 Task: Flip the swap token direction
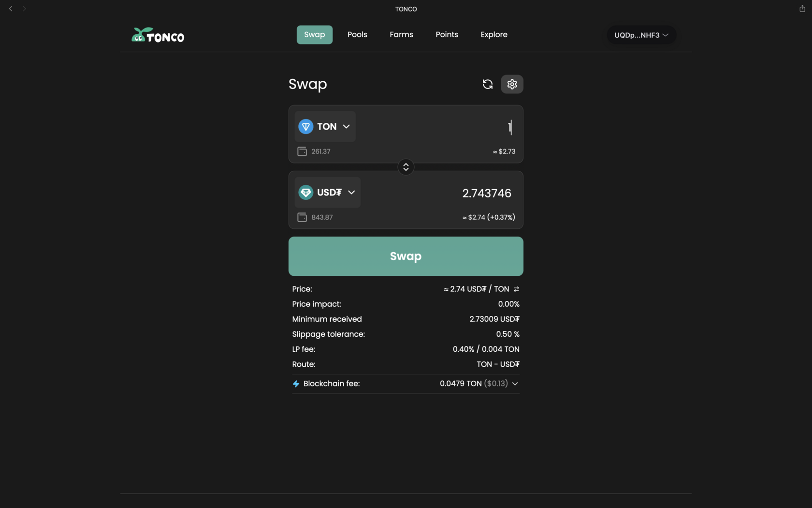coord(406,167)
